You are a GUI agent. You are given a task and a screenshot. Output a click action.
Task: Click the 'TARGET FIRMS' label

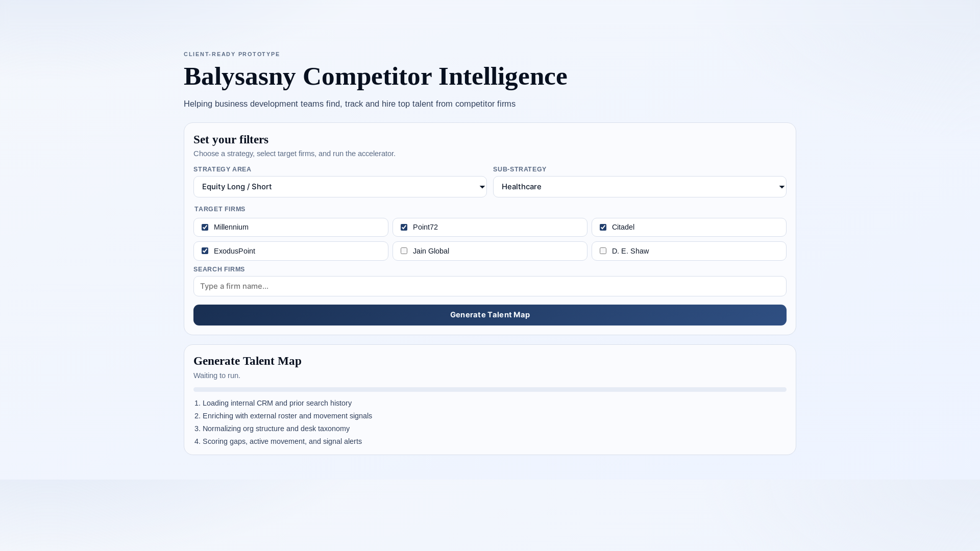tap(219, 209)
